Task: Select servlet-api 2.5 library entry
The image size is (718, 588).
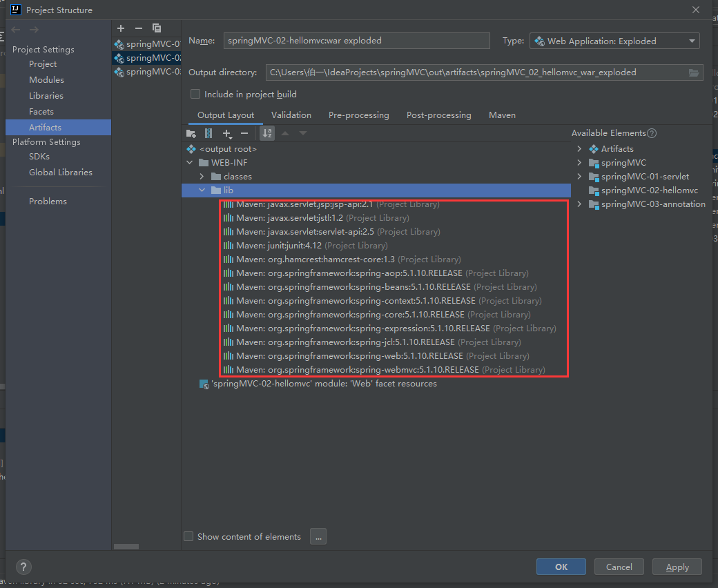Action: point(331,232)
